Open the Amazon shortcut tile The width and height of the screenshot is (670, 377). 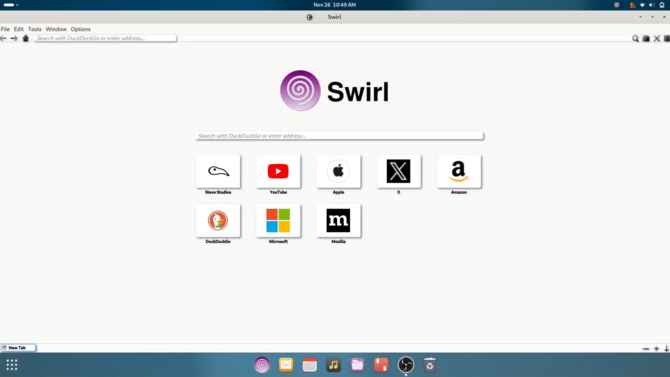point(459,171)
